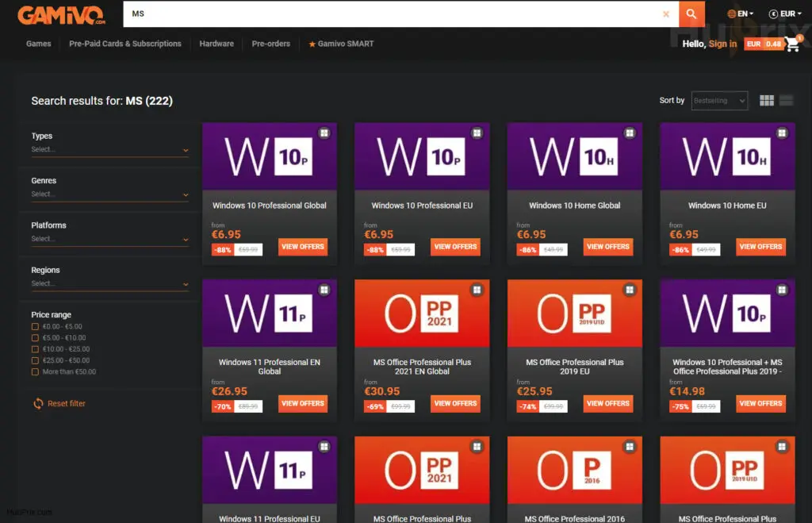Open the Sort by Bestselling dropdown
The width and height of the screenshot is (812, 523).
719,101
